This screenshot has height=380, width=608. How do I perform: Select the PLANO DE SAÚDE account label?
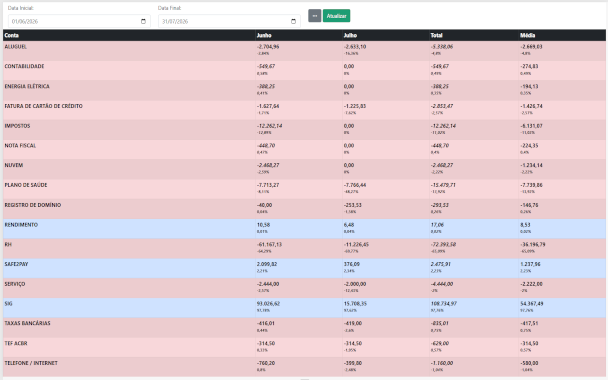point(26,185)
